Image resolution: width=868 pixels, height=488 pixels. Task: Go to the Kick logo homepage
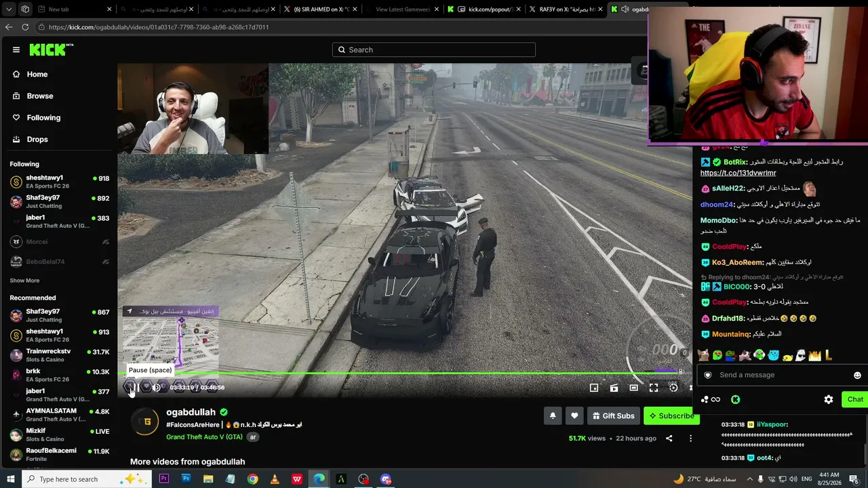(x=51, y=49)
